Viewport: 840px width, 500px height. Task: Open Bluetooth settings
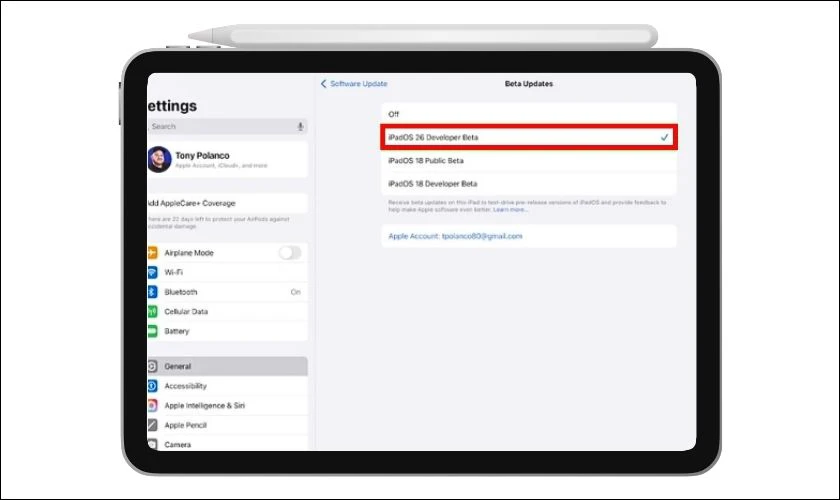click(227, 292)
